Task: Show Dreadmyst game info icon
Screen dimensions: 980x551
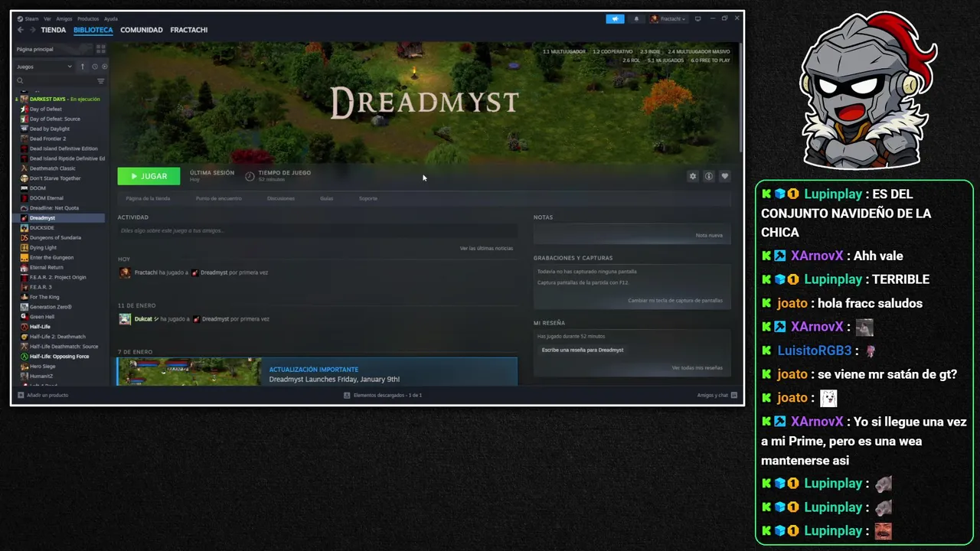Action: pyautogui.click(x=709, y=176)
